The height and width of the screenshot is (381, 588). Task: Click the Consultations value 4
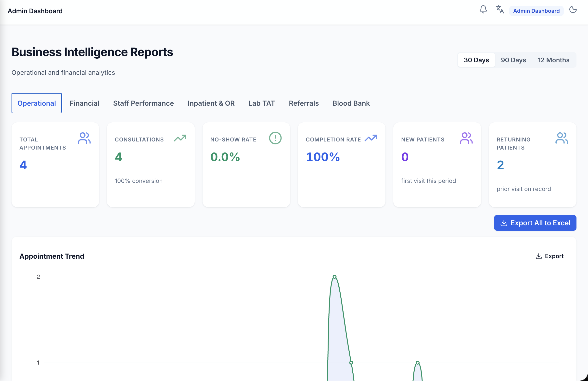119,157
